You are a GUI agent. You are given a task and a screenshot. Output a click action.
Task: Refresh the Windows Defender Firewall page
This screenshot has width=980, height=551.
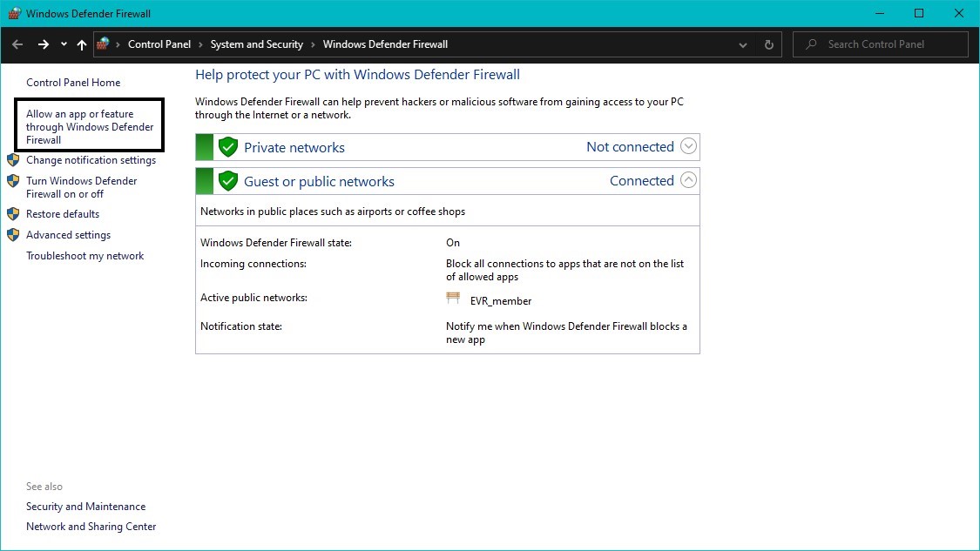(768, 45)
